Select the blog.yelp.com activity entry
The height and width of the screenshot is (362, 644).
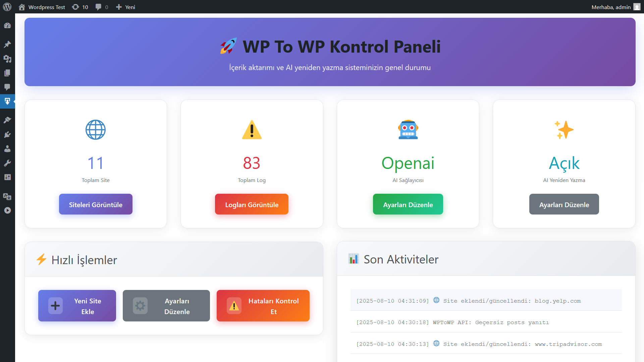[486, 300]
